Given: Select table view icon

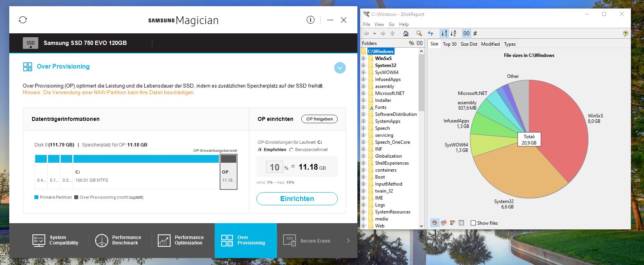Looking at the screenshot, I should [x=461, y=223].
